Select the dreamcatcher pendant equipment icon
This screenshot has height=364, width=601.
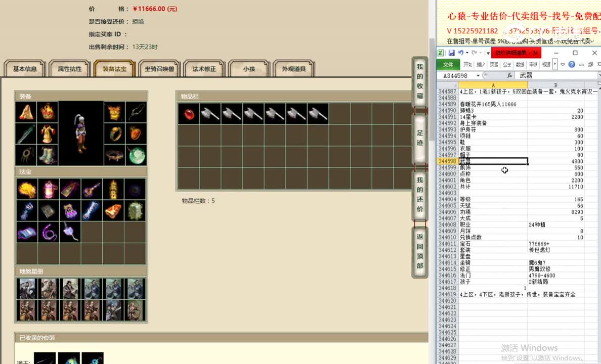26,155
